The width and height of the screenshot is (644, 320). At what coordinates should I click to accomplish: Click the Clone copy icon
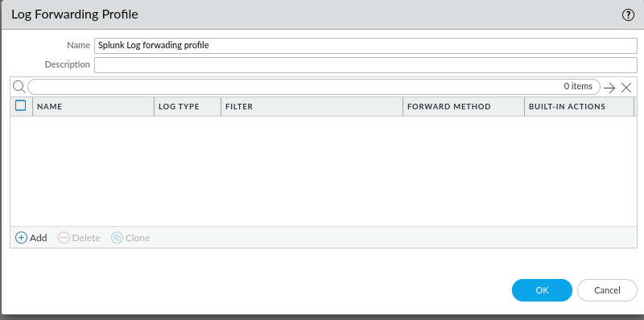tap(117, 238)
